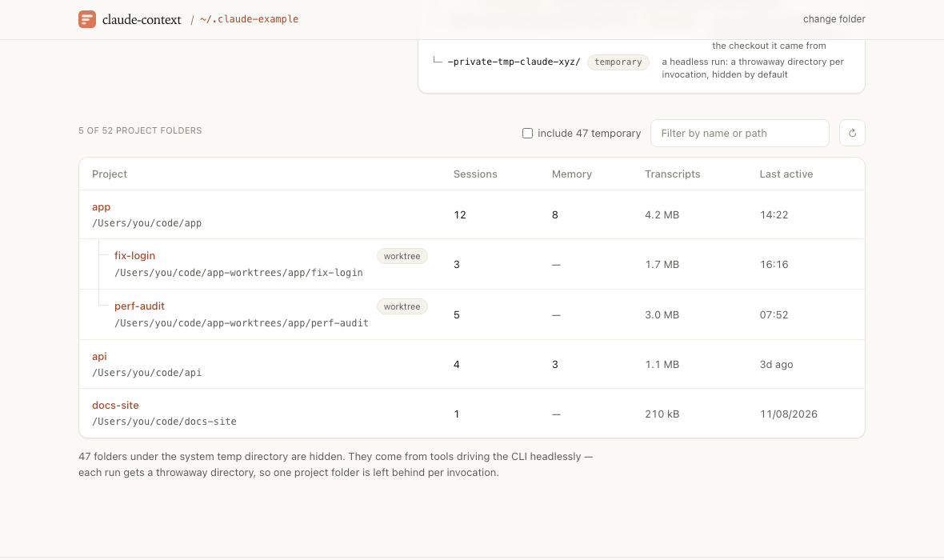Click the 16:16 last active time
The height and width of the screenshot is (560, 944).
(x=774, y=264)
